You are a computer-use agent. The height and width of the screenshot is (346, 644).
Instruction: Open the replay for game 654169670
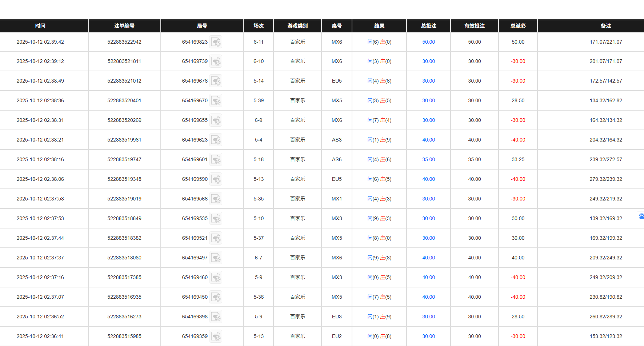click(216, 100)
